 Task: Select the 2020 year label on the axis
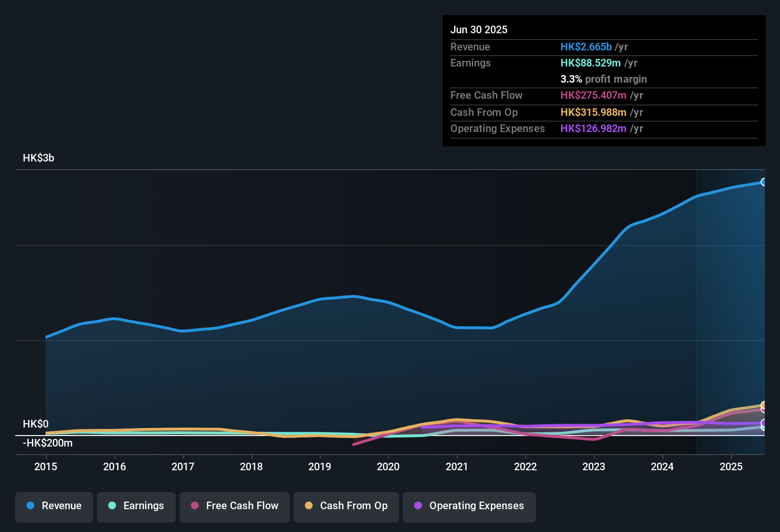coord(388,467)
